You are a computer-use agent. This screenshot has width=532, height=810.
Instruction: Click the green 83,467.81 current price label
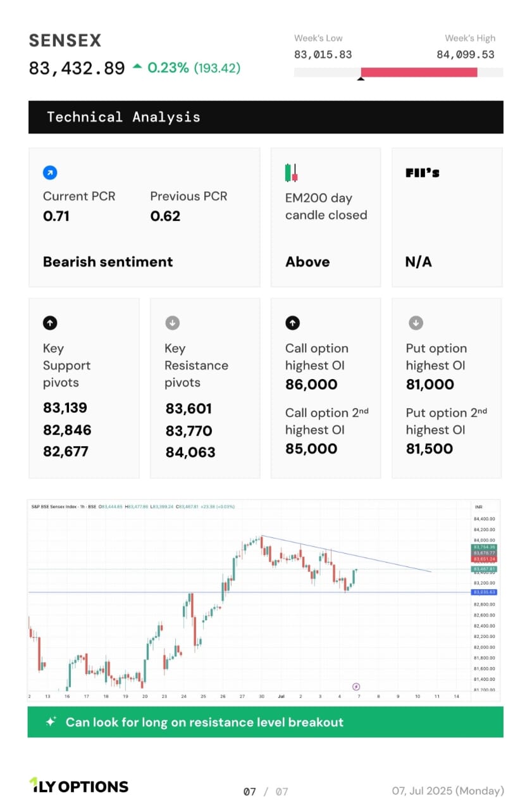(484, 569)
